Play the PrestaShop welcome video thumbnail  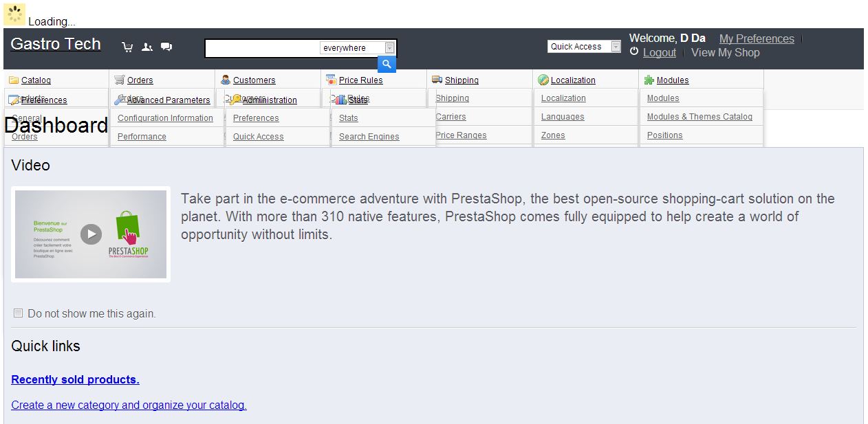(91, 234)
